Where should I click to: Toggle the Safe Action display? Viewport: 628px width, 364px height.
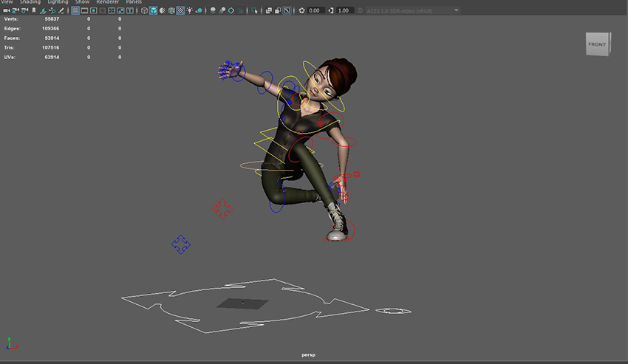coord(121,11)
